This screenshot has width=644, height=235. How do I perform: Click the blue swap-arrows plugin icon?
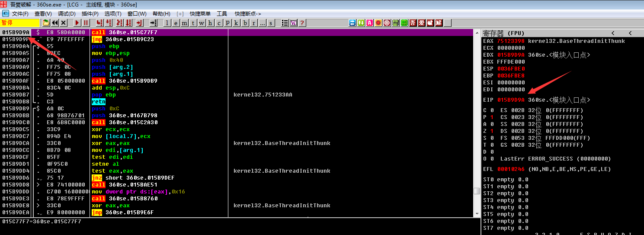click(352, 23)
